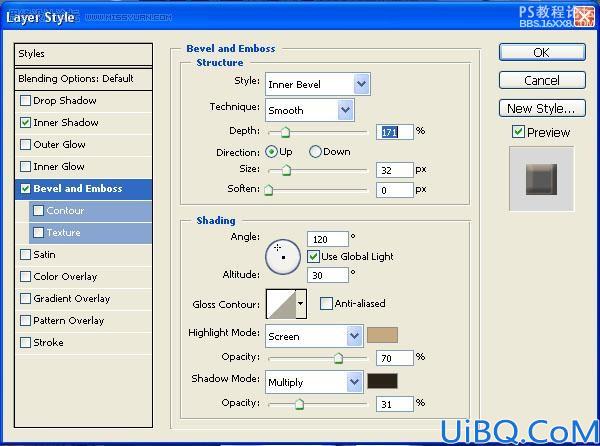Click the Depth slider handle
The width and height of the screenshot is (600, 446).
pyautogui.click(x=285, y=132)
